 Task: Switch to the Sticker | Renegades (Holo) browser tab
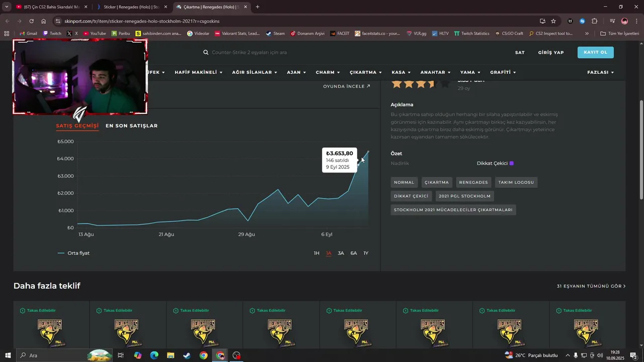[x=132, y=7]
